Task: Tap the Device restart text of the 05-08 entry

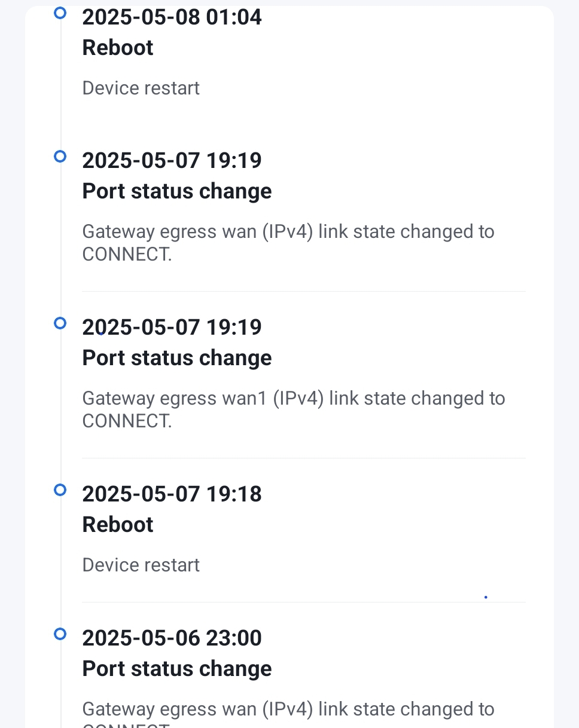Action: coord(141,88)
